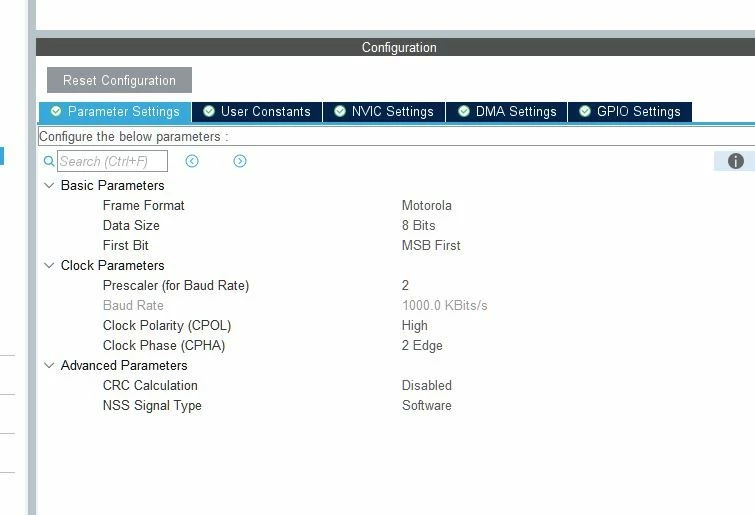Switch to the NVIC Settings tab
The image size is (755, 515).
click(x=384, y=112)
